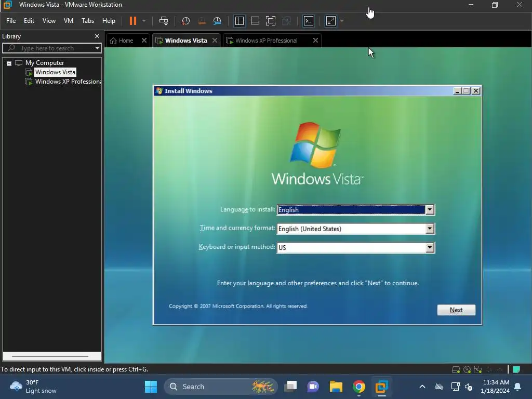This screenshot has width=532, height=399.
Task: Toggle the thumbnail bar view icon
Action: [x=255, y=21]
